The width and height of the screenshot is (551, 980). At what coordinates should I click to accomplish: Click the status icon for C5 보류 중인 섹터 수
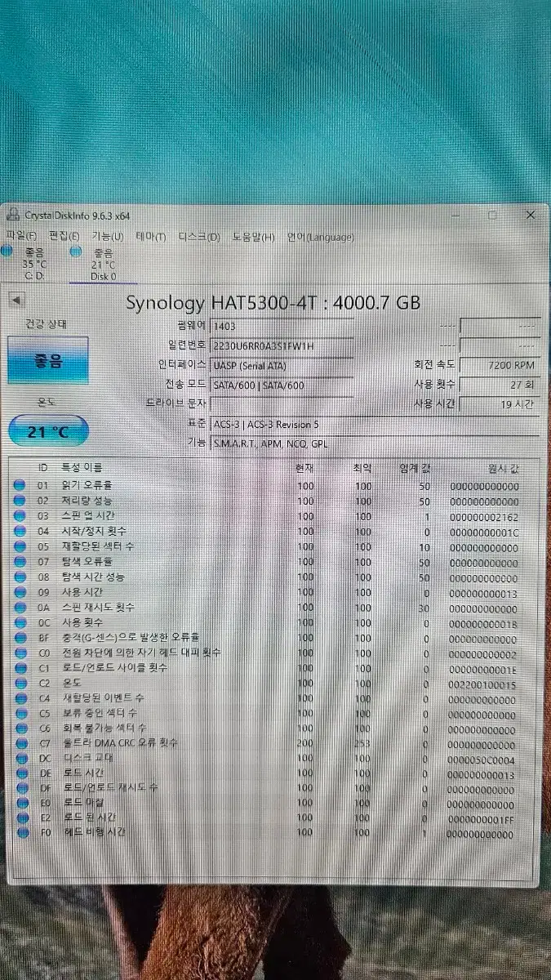[20, 715]
